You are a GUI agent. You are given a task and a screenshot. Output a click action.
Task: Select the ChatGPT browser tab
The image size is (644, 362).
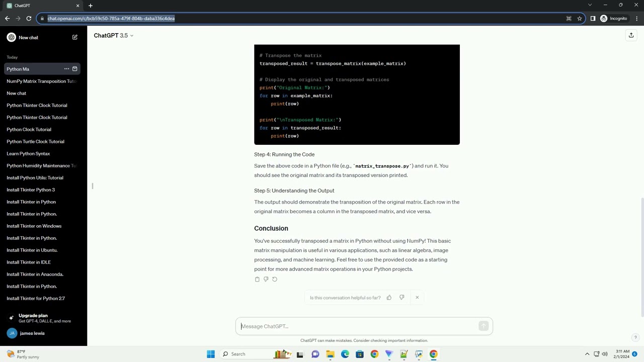point(43,6)
